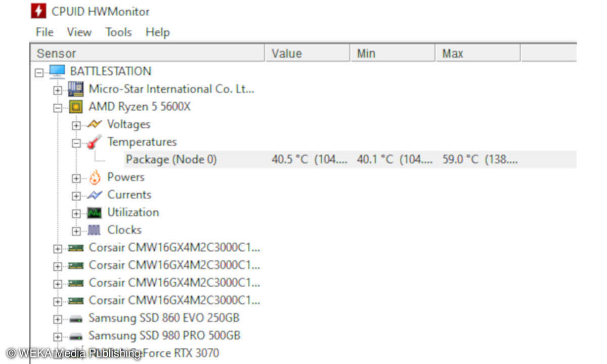607x364 pixels.
Task: Expand the Samsung SSD 860 EVO node
Action: point(58,320)
